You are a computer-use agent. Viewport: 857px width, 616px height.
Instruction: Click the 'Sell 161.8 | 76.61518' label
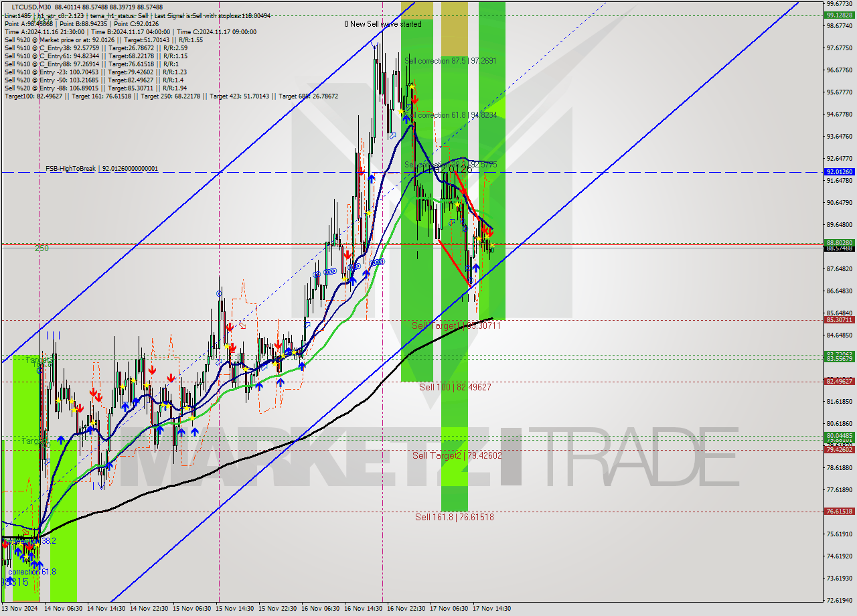pos(455,517)
